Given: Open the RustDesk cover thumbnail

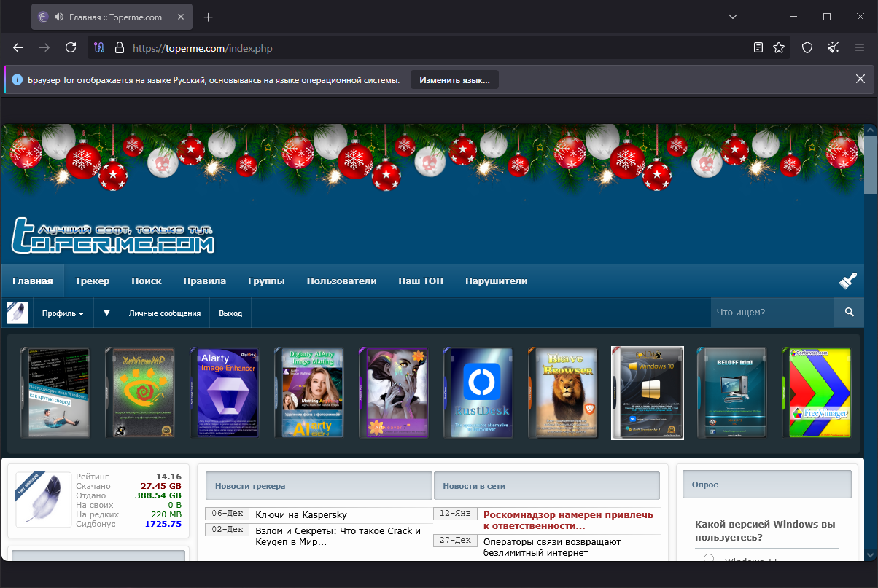Looking at the screenshot, I should (478, 393).
